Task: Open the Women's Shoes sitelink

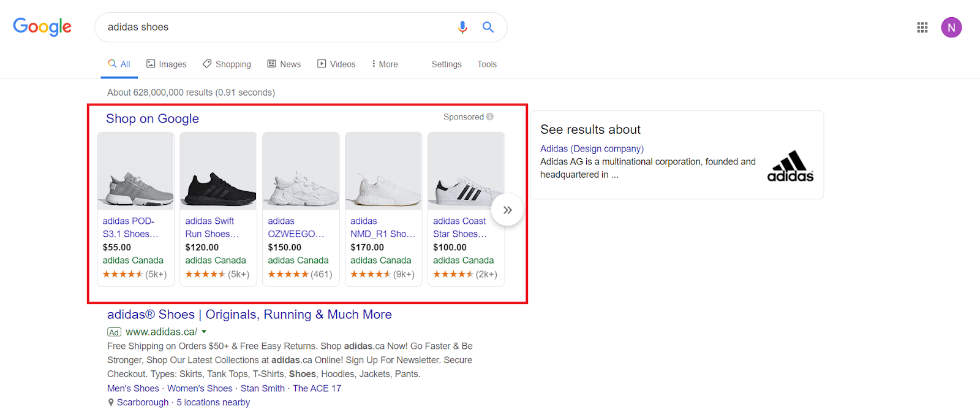Action: point(200,388)
